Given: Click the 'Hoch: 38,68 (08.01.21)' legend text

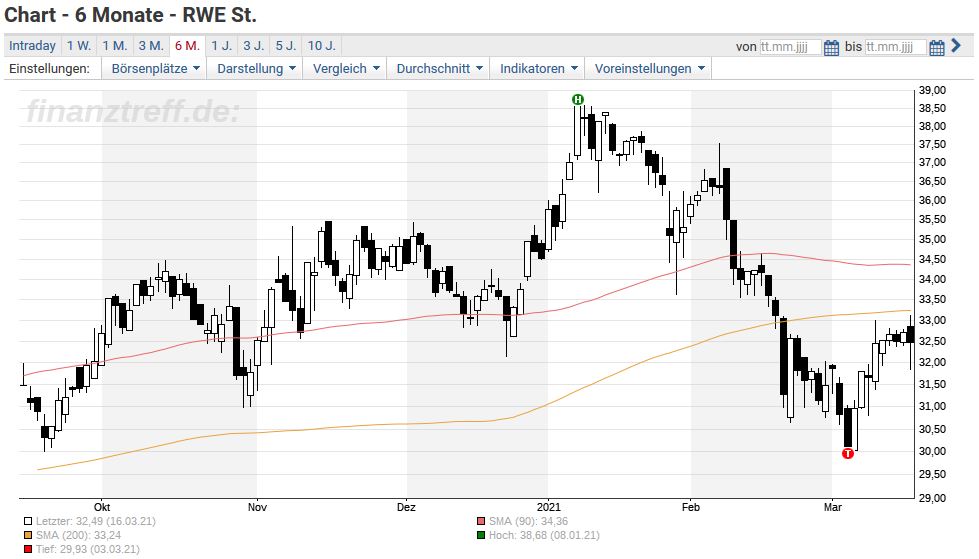Looking at the screenshot, I should pyautogui.click(x=544, y=535).
